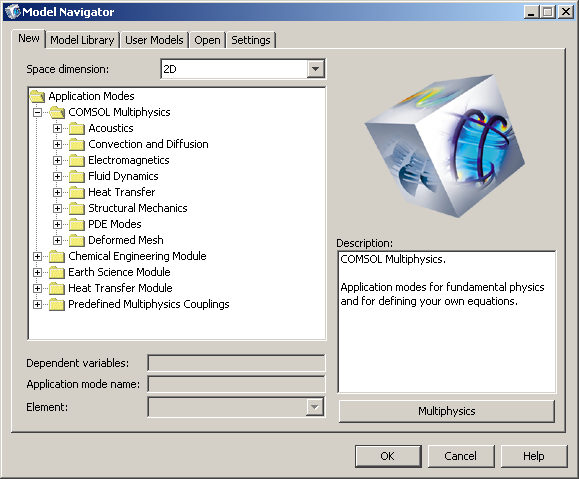Click the COMSOL icon in the title bar
Viewport: 579px width, 479px height.
click(13, 12)
